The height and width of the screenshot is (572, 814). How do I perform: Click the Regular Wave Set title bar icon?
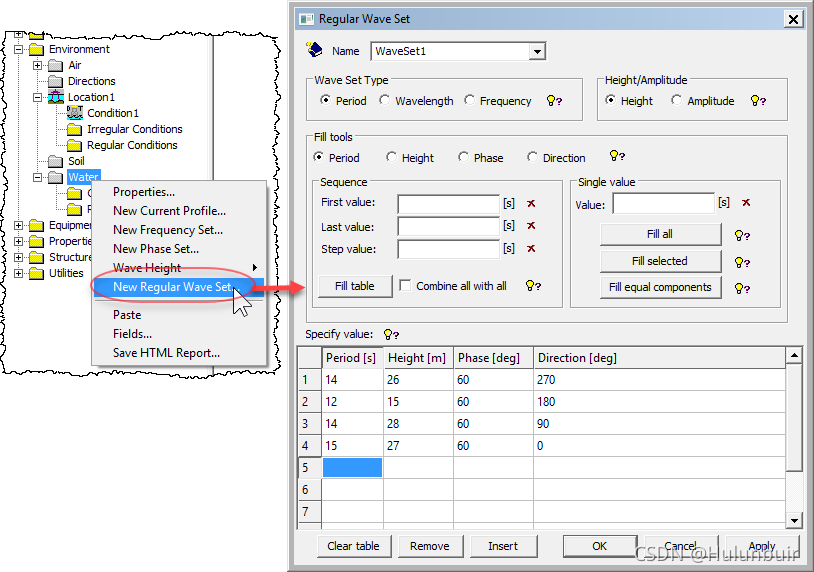307,19
